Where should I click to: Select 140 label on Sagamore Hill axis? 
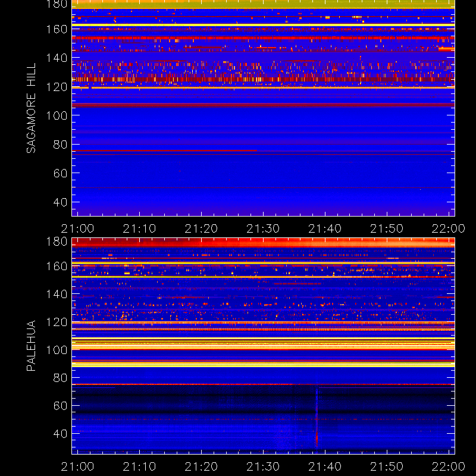pyautogui.click(x=57, y=58)
